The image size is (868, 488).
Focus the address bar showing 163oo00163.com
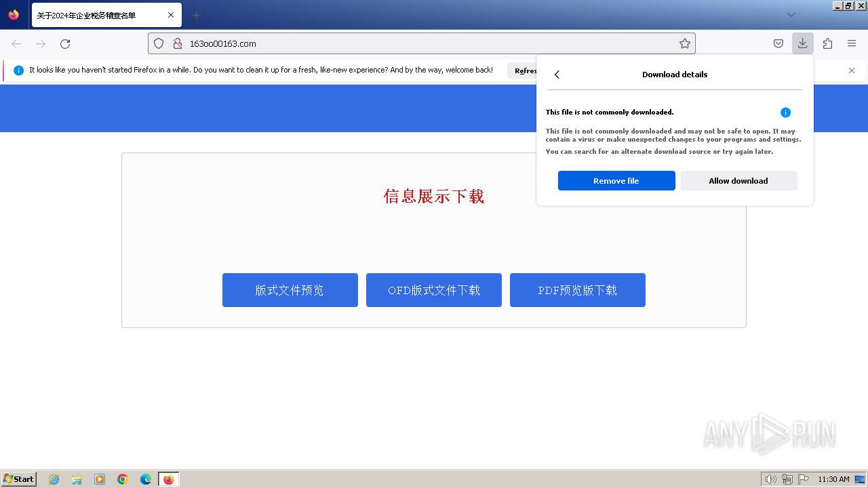click(422, 43)
